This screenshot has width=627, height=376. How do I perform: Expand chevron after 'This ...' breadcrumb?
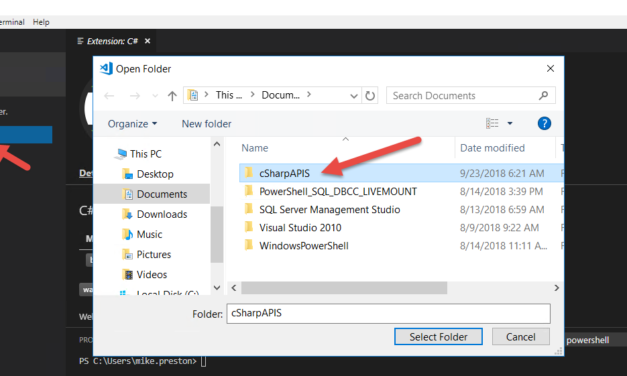tap(252, 94)
